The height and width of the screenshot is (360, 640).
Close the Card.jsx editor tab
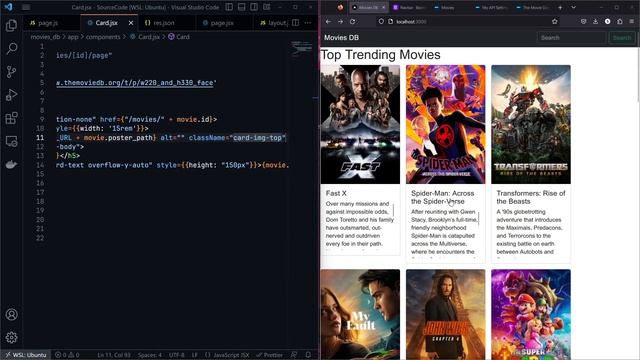click(131, 23)
